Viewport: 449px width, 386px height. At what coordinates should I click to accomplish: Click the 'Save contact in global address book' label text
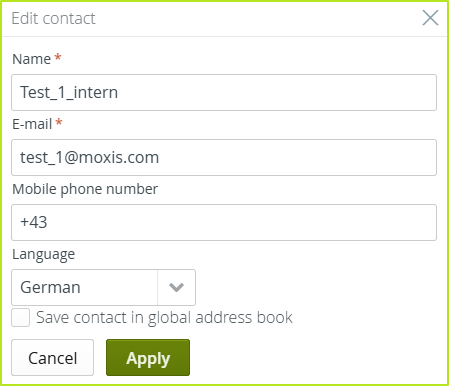pos(164,317)
